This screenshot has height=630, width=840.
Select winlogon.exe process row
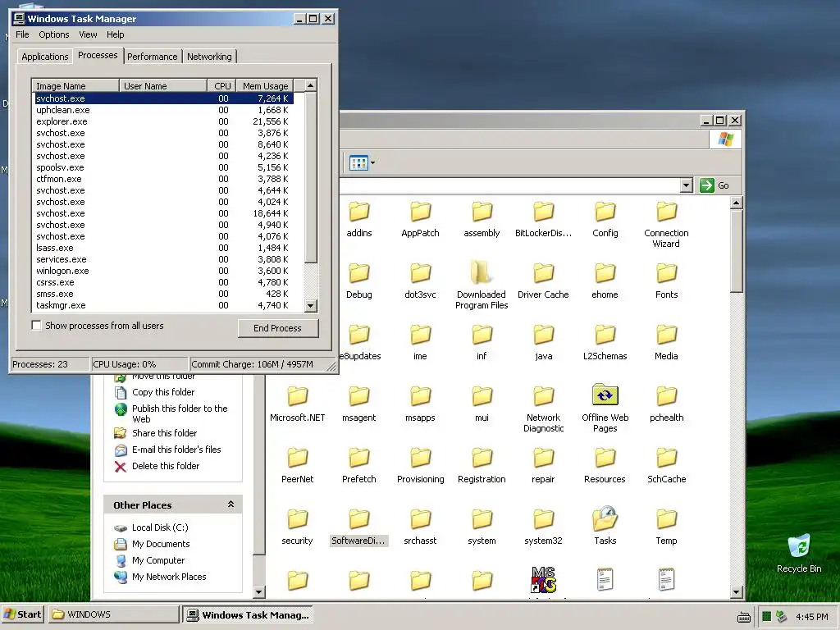pyautogui.click(x=164, y=271)
